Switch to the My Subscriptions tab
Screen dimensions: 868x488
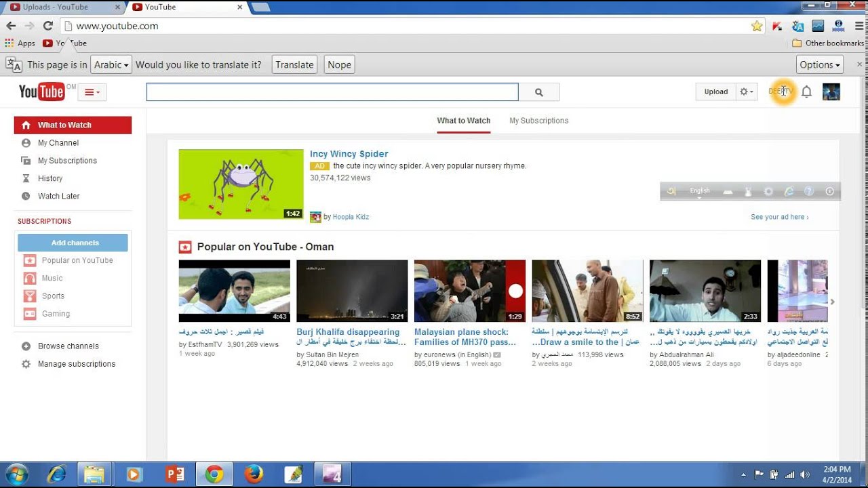(x=539, y=121)
